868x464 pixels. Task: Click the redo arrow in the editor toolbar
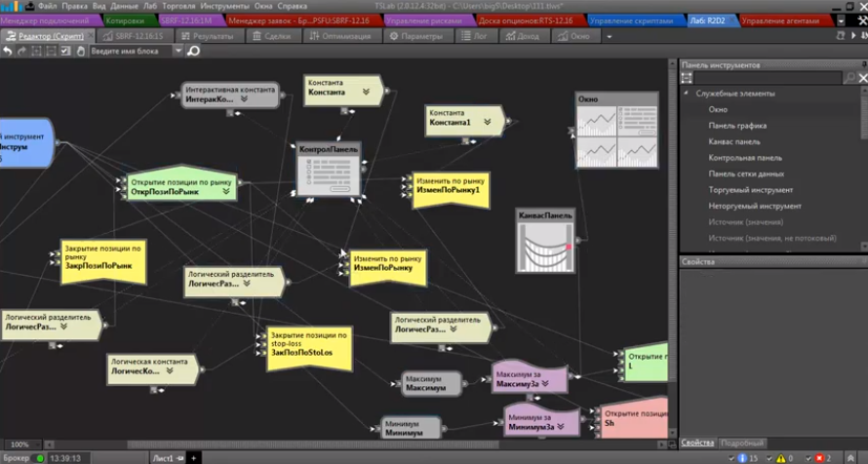coord(21,51)
